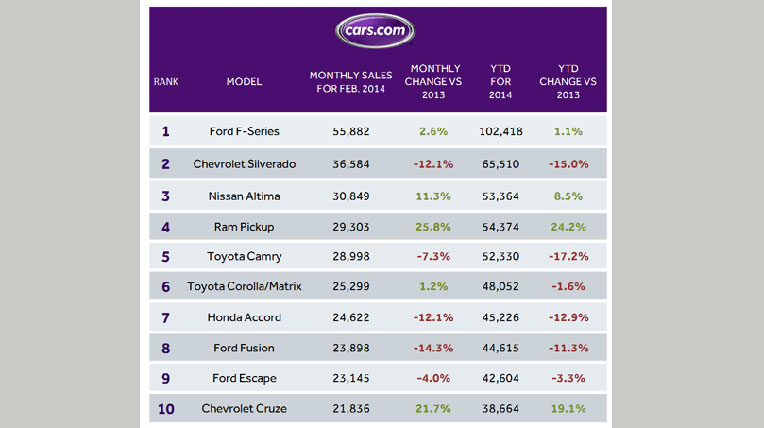Select the Honda Accord model name
Screen dimensions: 764x428
(245, 317)
